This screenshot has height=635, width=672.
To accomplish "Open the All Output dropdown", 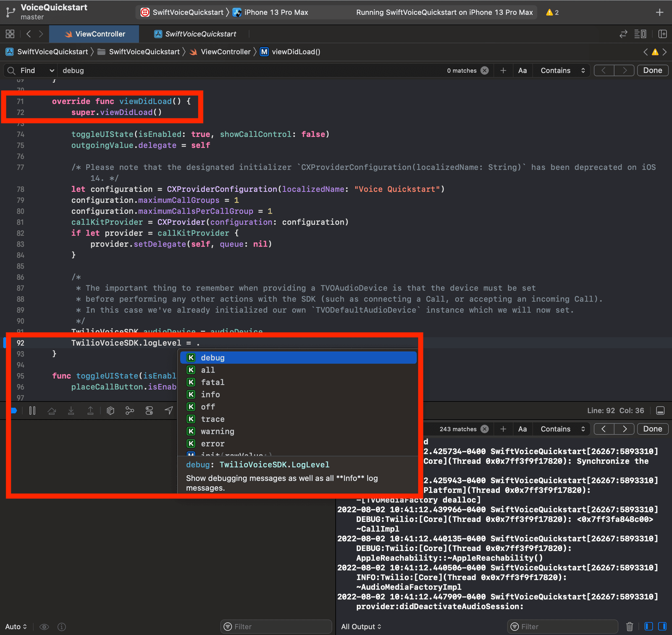I will tap(360, 626).
